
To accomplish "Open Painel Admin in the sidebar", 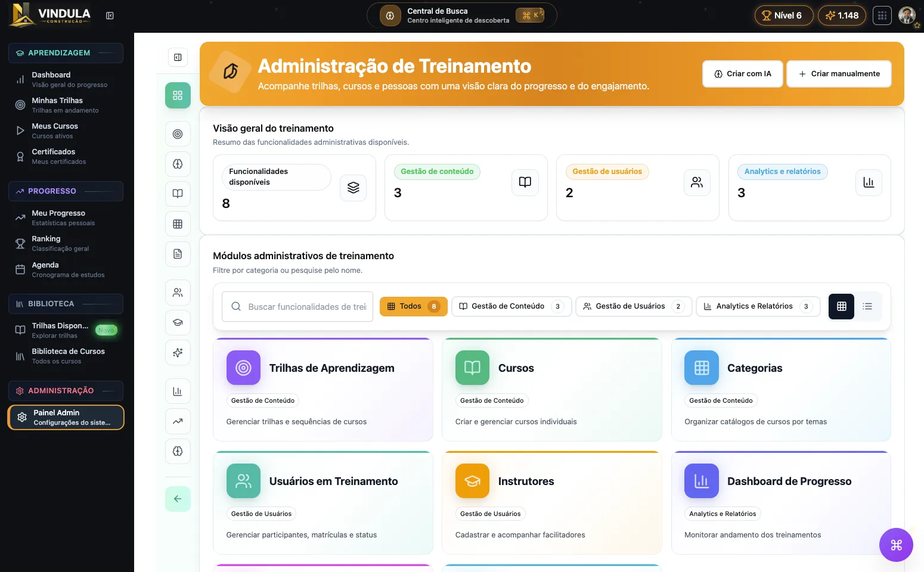I will [x=66, y=417].
